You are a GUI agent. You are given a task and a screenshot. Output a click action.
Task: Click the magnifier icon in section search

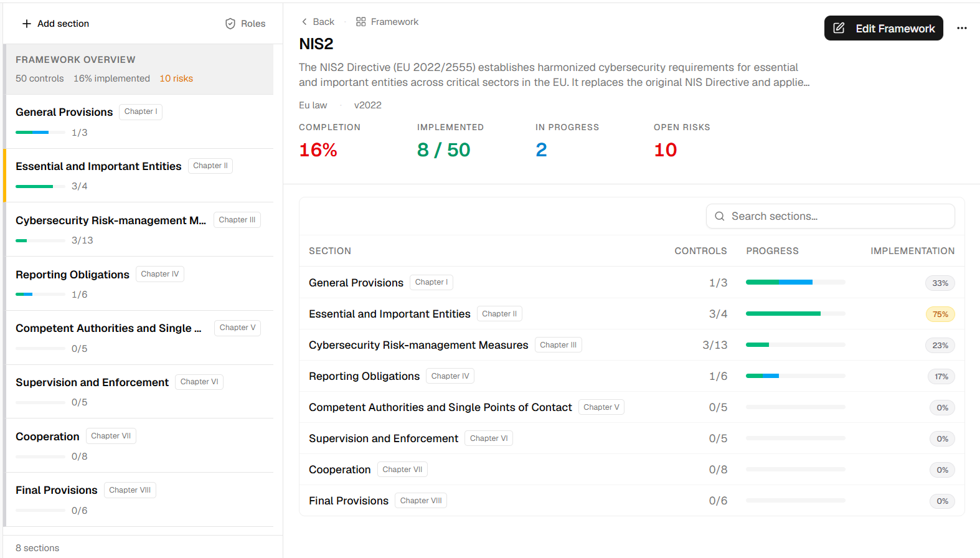(x=720, y=216)
